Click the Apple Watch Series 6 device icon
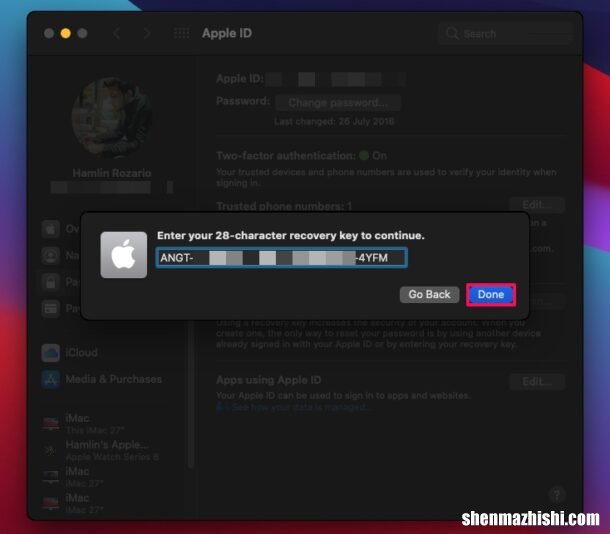 click(x=50, y=450)
